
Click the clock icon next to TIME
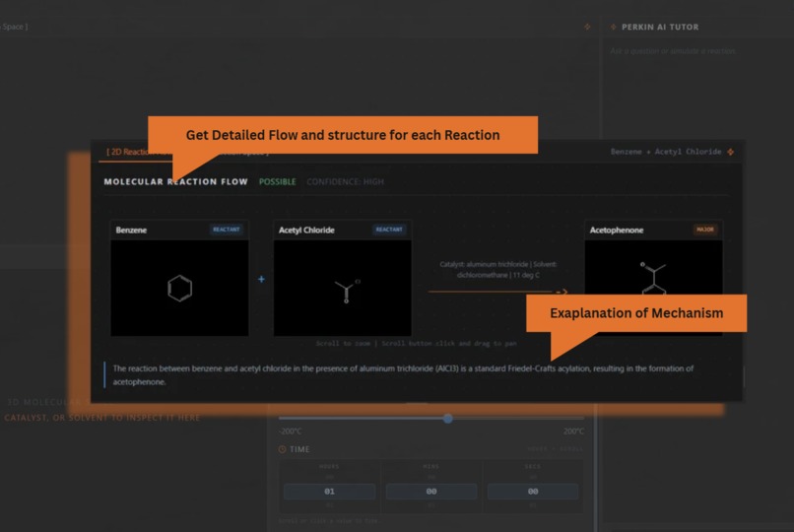pyautogui.click(x=282, y=449)
